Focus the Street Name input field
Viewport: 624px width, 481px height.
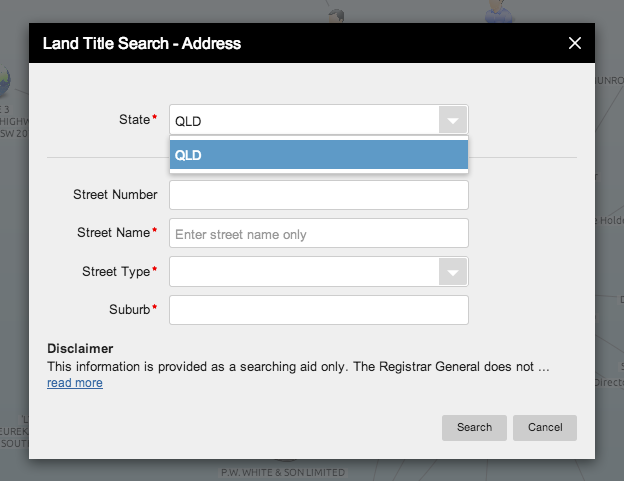(x=319, y=233)
